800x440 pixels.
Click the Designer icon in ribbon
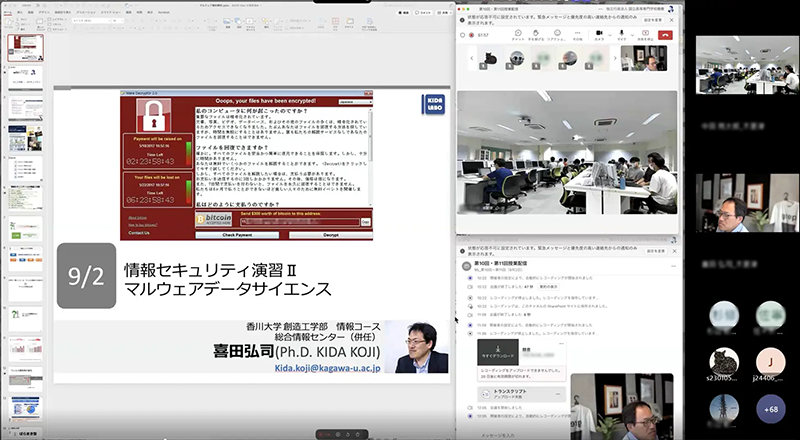pos(349,22)
